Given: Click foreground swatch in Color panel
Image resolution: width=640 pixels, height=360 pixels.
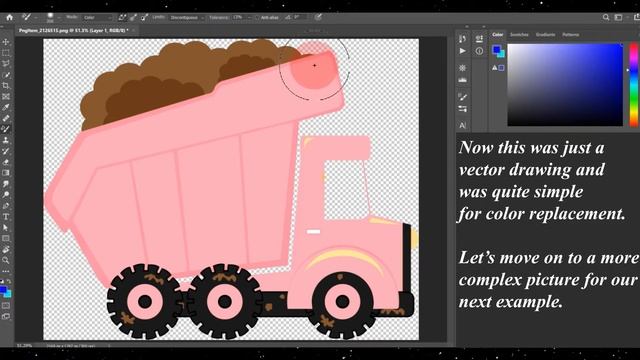Looking at the screenshot, I should tap(496, 50).
